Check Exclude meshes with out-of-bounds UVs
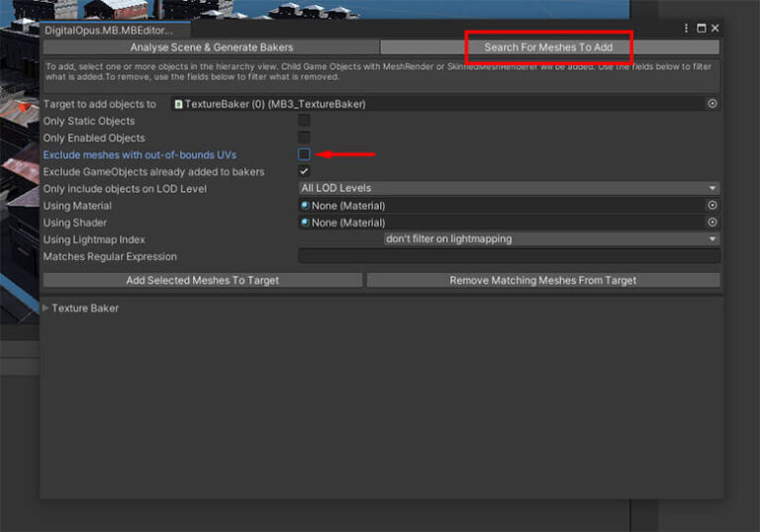The image size is (760, 532). (x=305, y=154)
